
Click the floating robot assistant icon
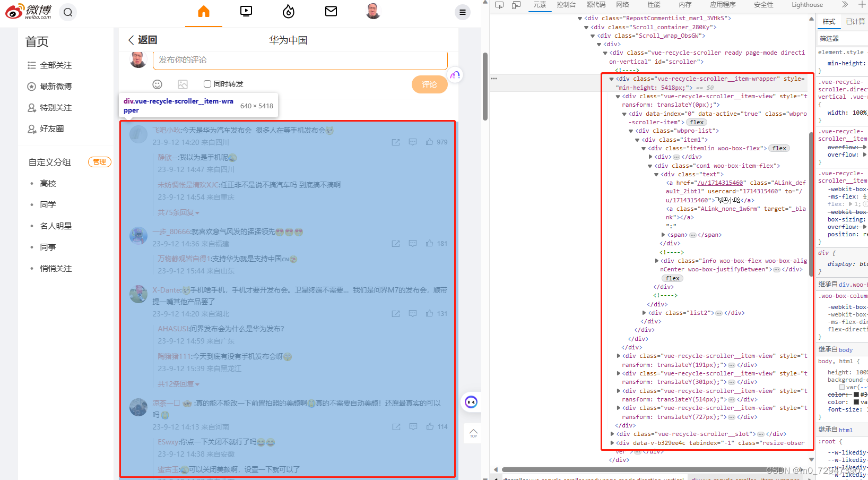(471, 402)
